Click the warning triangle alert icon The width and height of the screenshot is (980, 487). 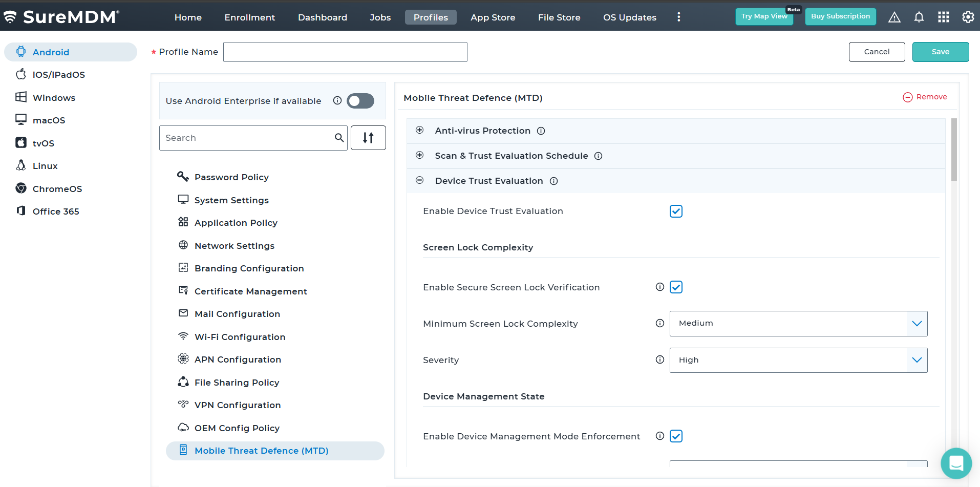coord(894,17)
